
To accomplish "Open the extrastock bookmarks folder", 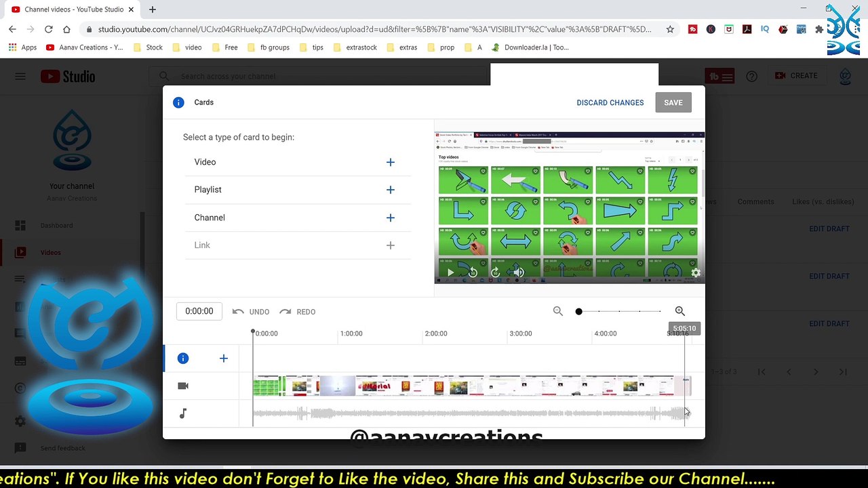I will [x=355, y=47].
